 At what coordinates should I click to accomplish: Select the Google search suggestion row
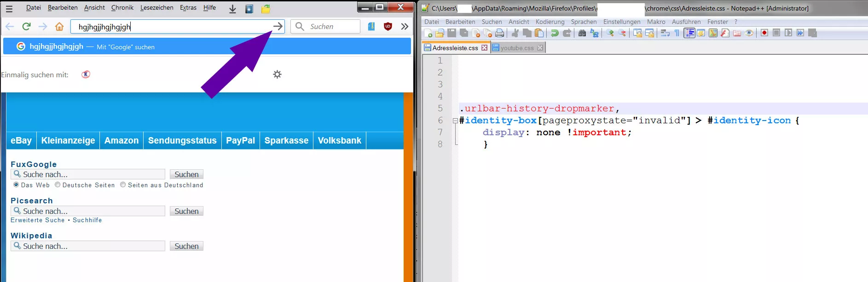207,46
